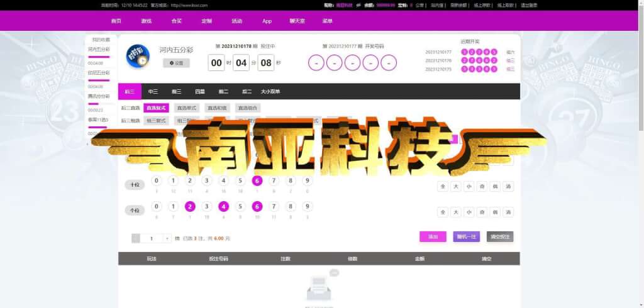Viewport: 644px width, 308px height.
Task: Select the 组三复式 play option
Action: [x=156, y=121]
